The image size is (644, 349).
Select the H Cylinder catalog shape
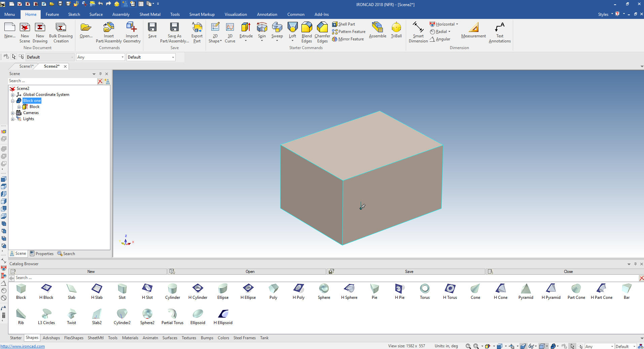click(x=198, y=291)
